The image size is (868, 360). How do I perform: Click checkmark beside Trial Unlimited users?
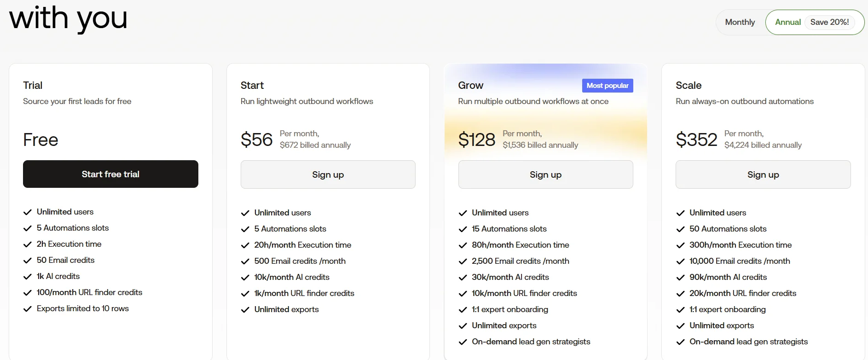(x=28, y=212)
